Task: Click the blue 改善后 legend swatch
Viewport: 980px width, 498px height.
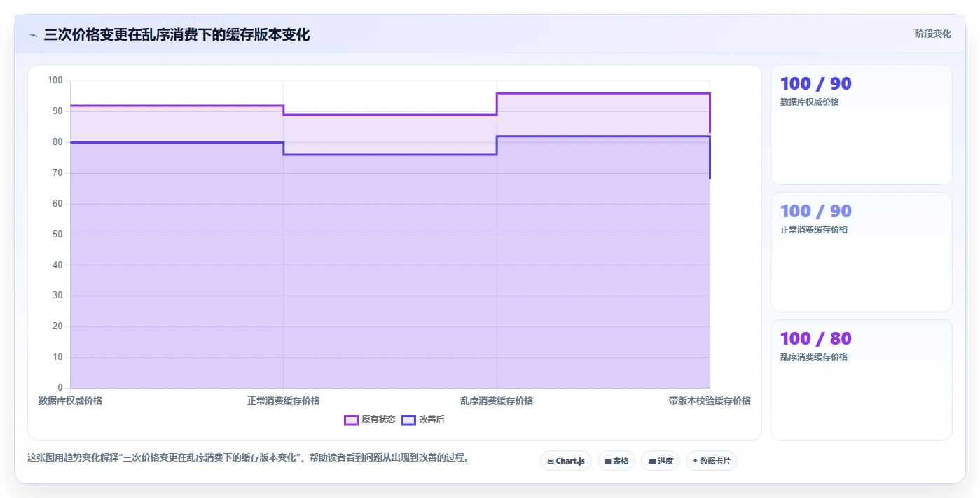Action: click(x=409, y=420)
